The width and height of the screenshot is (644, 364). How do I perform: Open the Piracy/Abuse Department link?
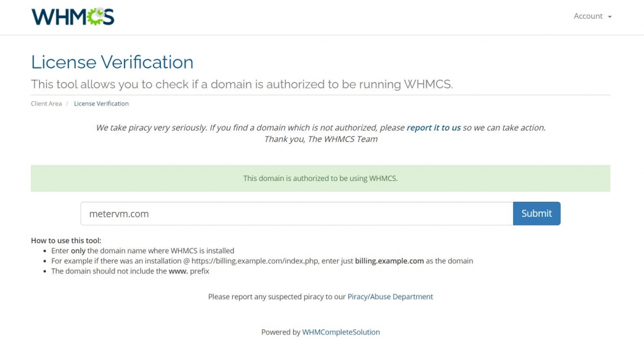pyautogui.click(x=390, y=297)
